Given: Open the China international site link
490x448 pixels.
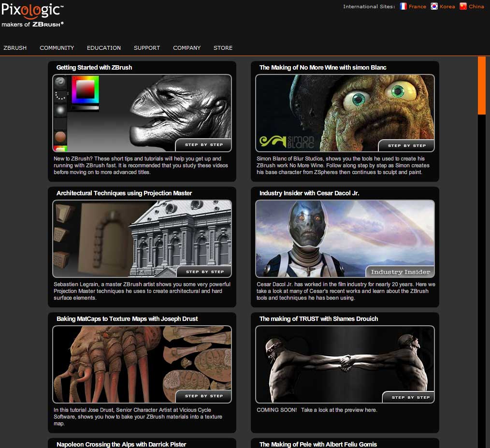Looking at the screenshot, I should click(476, 7).
